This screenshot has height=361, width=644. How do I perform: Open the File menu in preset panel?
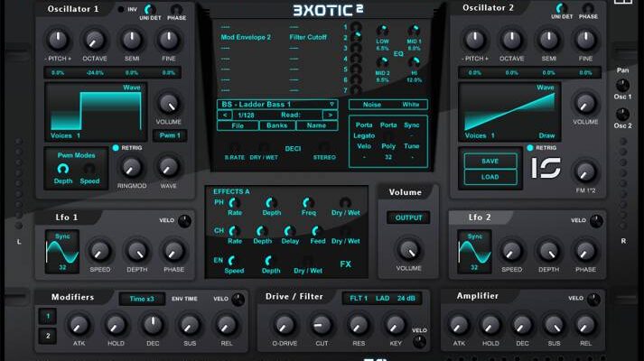[238, 126]
